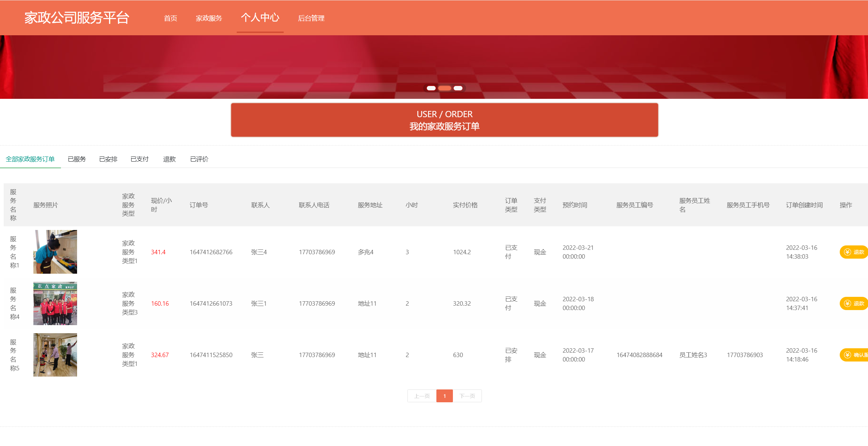Click the 服务名称4 service photo

[55, 303]
